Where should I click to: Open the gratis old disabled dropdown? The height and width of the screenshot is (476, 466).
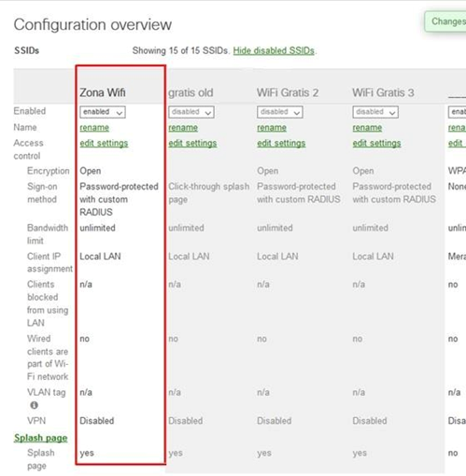191,112
